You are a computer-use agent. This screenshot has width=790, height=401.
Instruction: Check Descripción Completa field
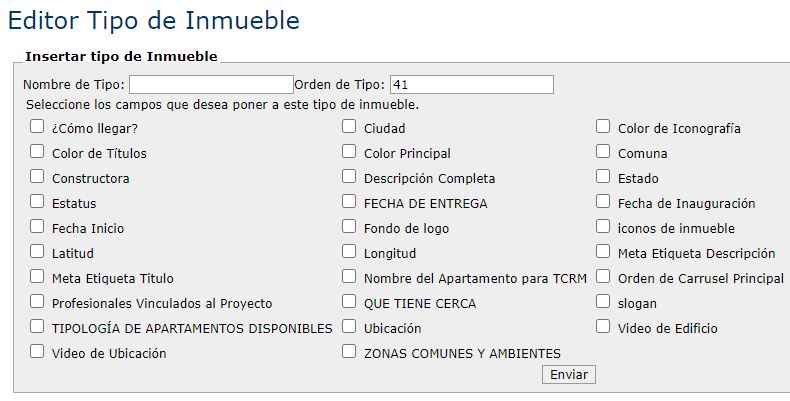click(x=349, y=177)
